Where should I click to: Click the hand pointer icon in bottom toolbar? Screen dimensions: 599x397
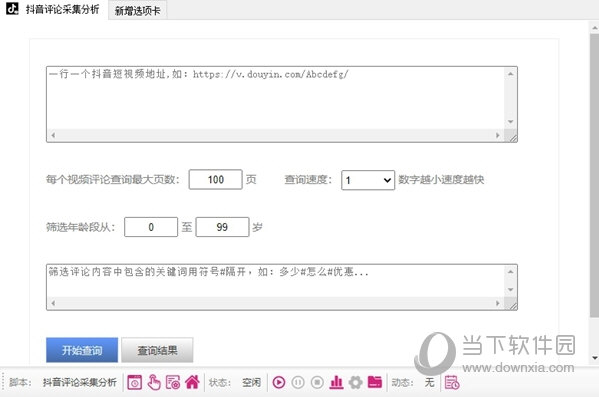tap(154, 382)
